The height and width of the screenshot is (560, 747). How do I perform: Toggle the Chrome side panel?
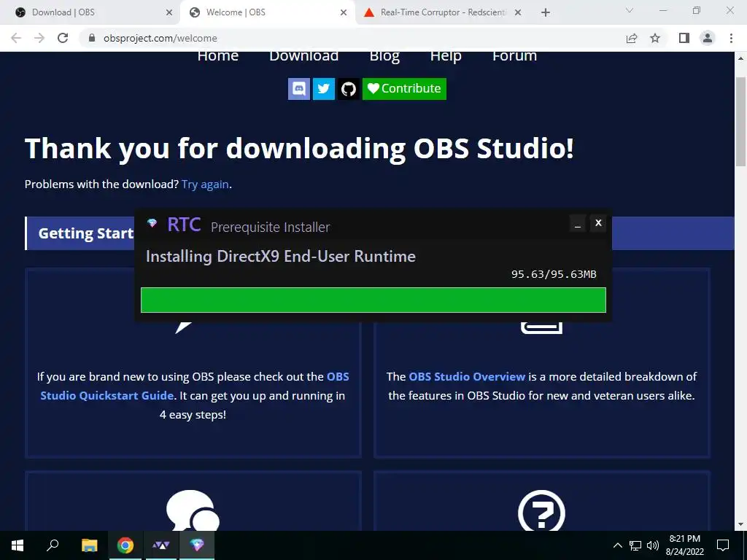click(x=684, y=38)
